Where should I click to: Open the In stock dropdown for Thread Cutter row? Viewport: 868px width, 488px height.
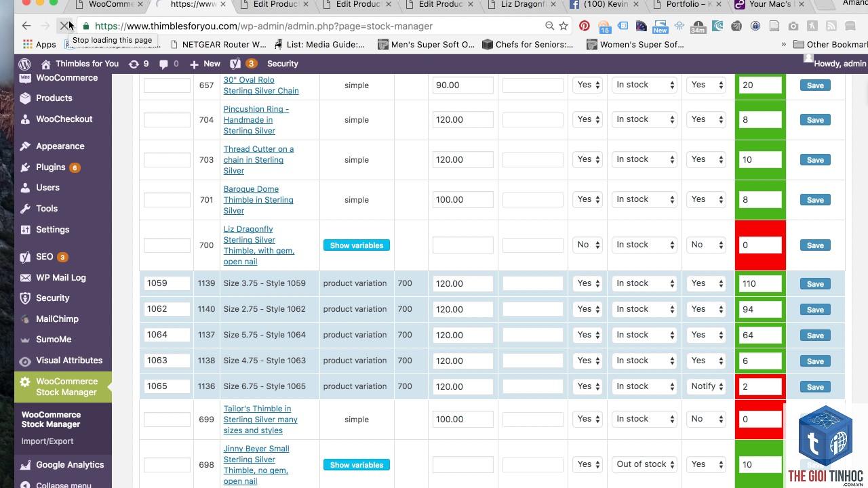tap(644, 159)
